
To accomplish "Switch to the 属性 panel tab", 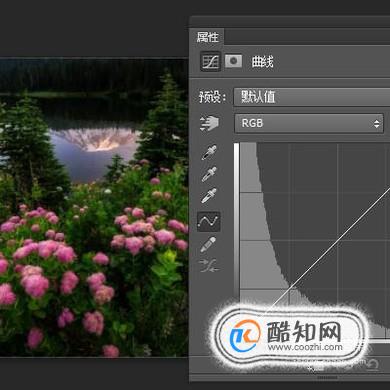I will [207, 37].
